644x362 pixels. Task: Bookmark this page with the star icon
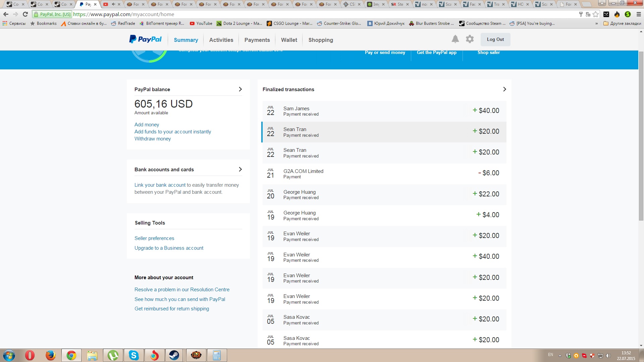(596, 14)
